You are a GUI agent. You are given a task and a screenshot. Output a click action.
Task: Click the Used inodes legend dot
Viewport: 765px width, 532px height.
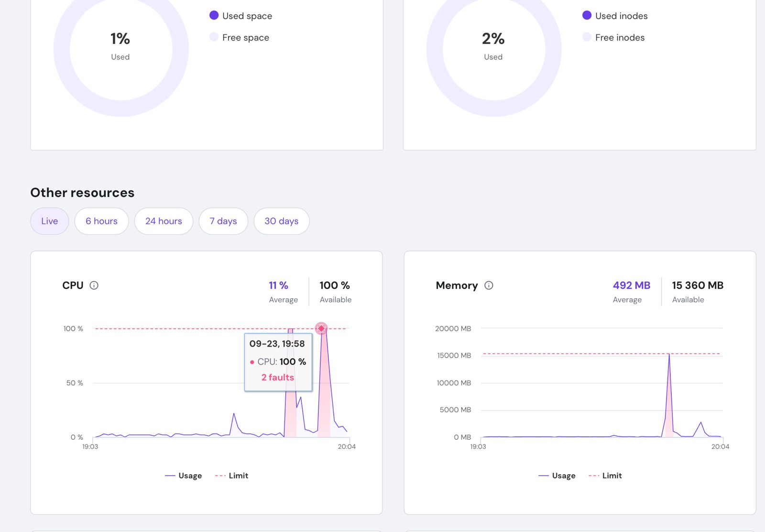click(587, 15)
